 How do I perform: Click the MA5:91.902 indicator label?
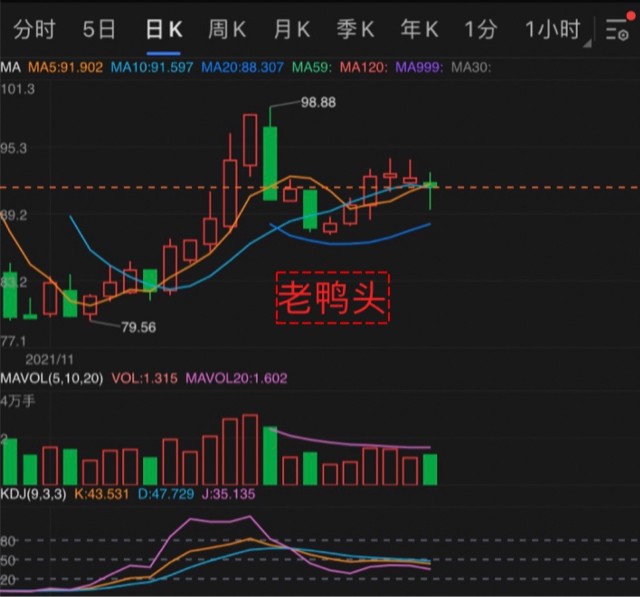point(64,68)
